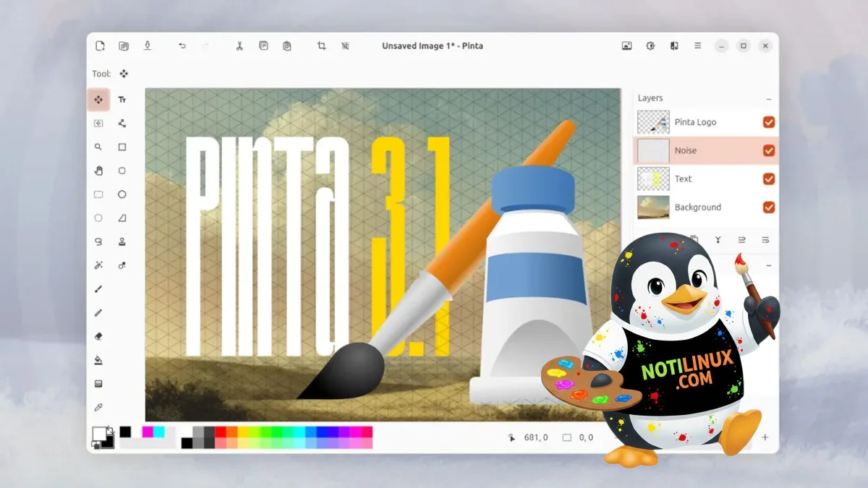868x488 pixels.
Task: Select the Pan hand tool
Action: pyautogui.click(x=98, y=171)
